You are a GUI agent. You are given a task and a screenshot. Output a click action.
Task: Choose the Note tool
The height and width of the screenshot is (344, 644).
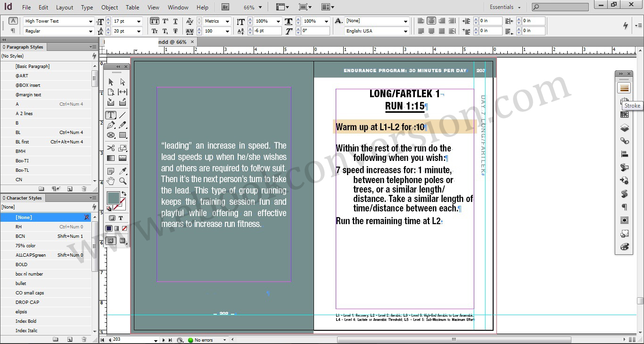click(111, 171)
